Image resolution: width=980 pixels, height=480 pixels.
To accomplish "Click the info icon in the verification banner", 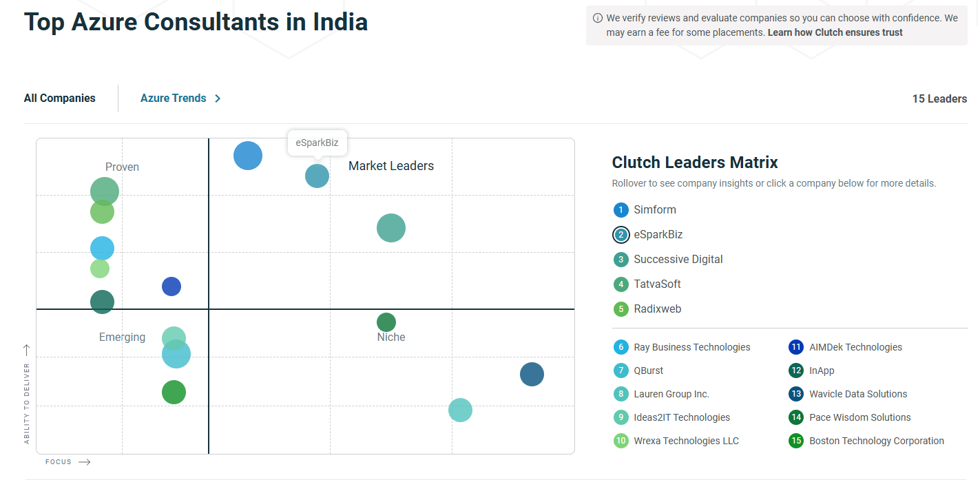I will click(596, 17).
